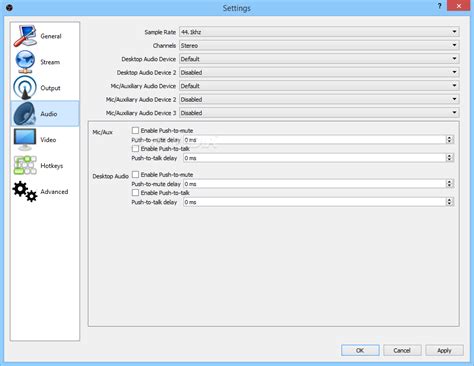Click the OK button
The image size is (474, 366).
tap(360, 350)
